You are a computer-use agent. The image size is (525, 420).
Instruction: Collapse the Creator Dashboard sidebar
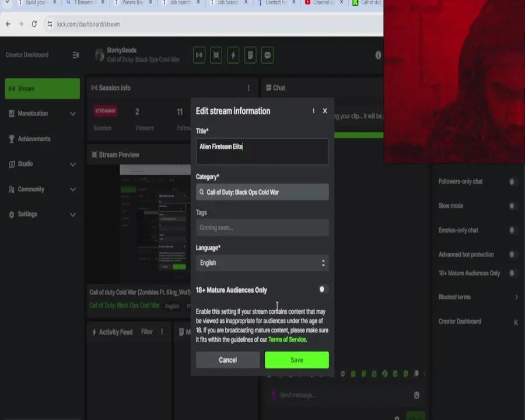pos(76,55)
